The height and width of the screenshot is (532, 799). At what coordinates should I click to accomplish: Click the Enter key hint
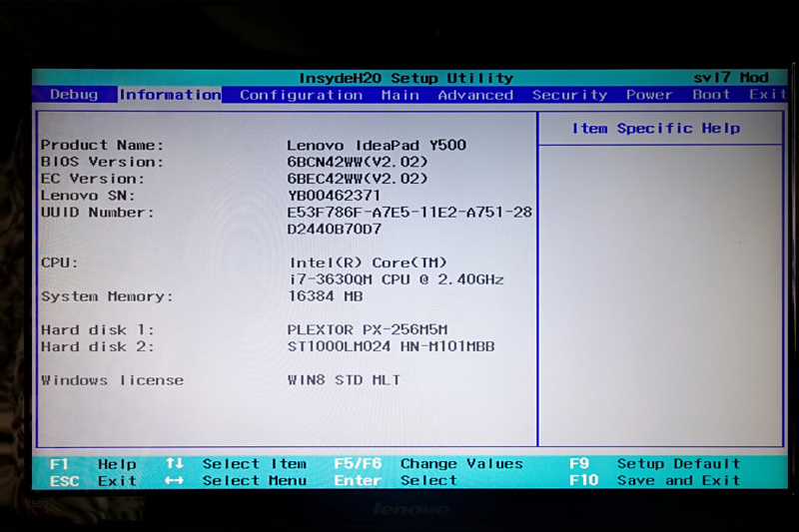pyautogui.click(x=358, y=480)
